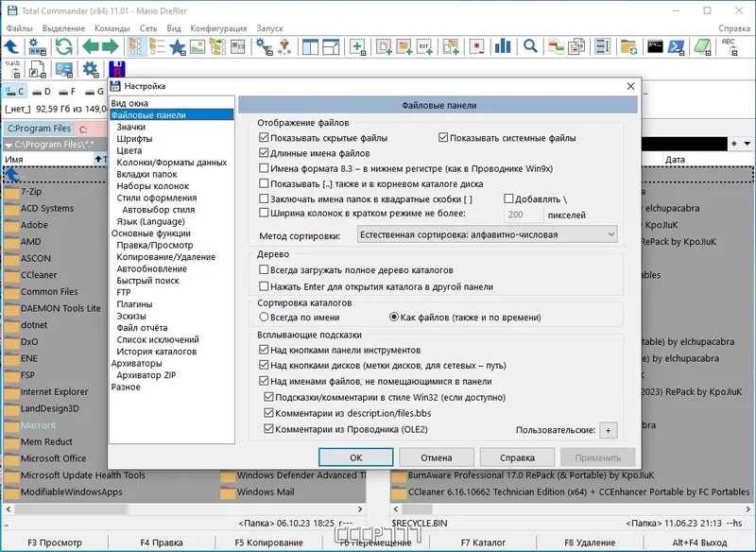Viewport: 756px width, 552px height.
Task: Click the dropdown arrow in right panel path bar
Action: pyautogui.click(x=747, y=144)
